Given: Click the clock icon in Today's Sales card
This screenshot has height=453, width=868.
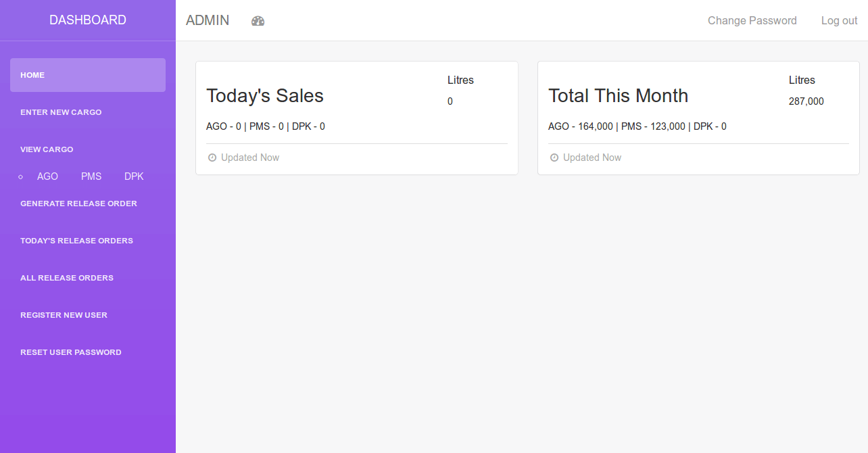Looking at the screenshot, I should pos(212,158).
